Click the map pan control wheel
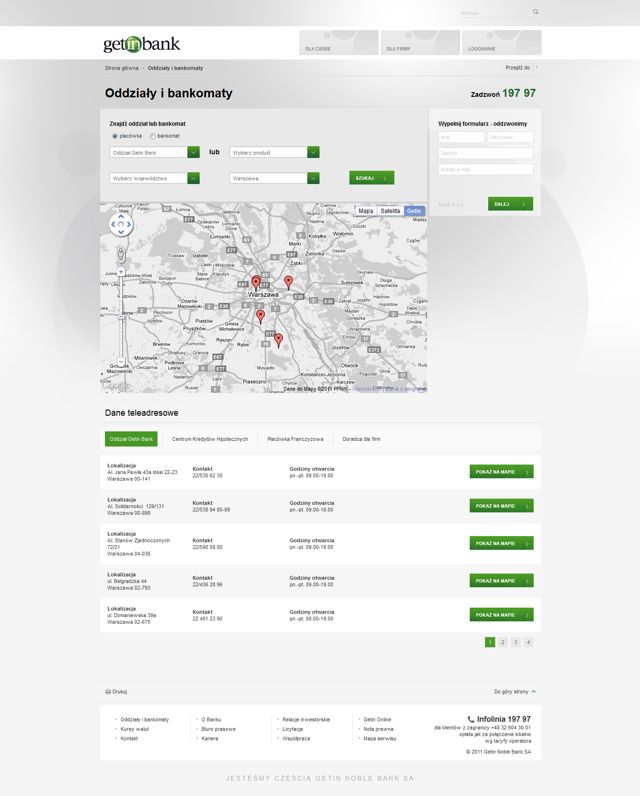The image size is (640, 796). coord(121,224)
